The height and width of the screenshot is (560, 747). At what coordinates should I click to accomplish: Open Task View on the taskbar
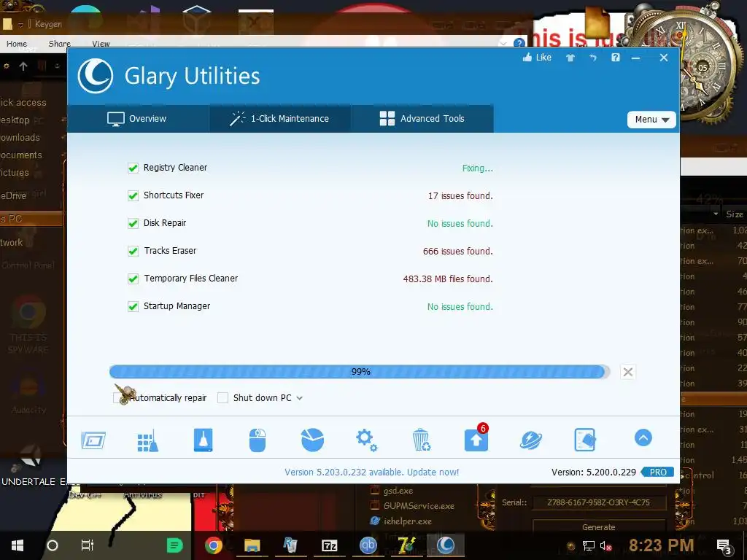(x=88, y=545)
